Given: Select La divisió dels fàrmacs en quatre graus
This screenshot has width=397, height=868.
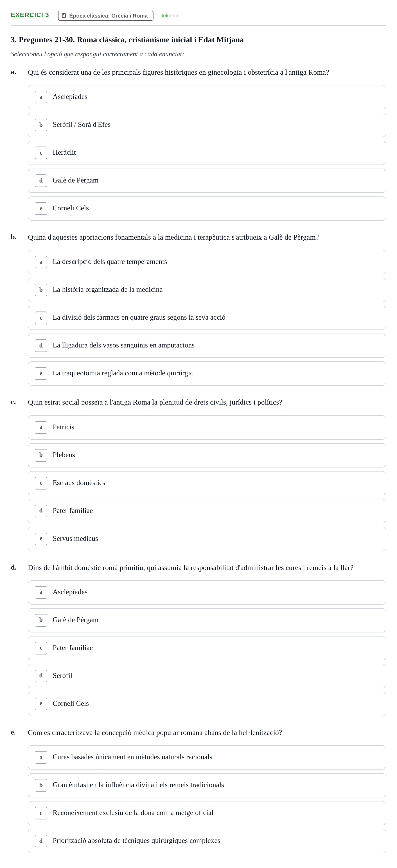Looking at the screenshot, I should (x=207, y=318).
